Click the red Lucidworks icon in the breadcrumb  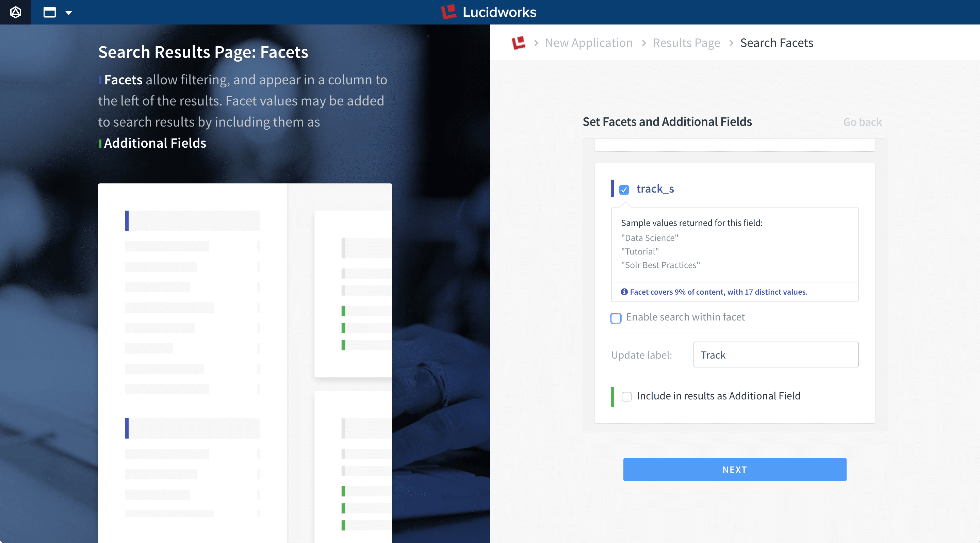click(519, 43)
